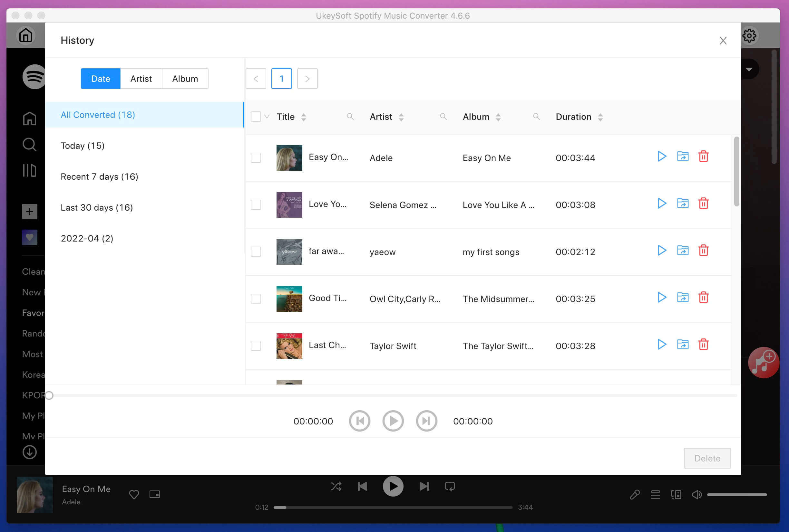Tick the checkbox for yaeow row
This screenshot has height=532, width=789.
(x=256, y=252)
